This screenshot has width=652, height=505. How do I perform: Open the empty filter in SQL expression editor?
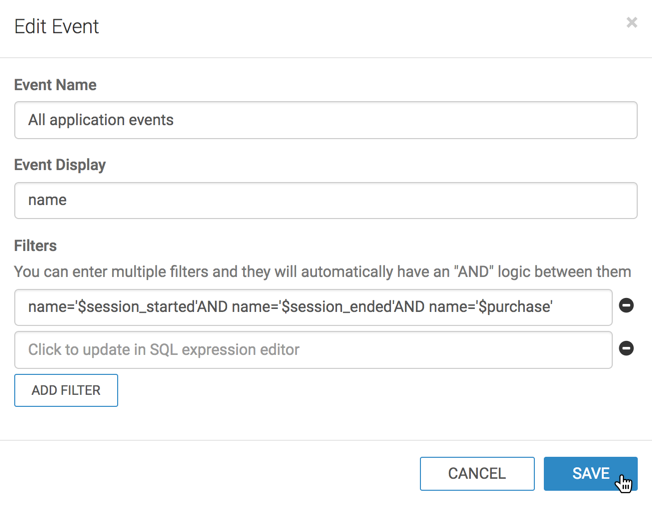(x=313, y=350)
